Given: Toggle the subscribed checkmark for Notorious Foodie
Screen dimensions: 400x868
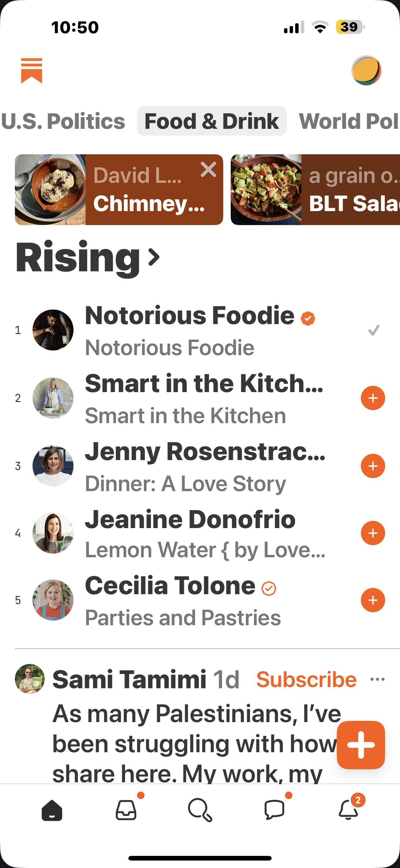Looking at the screenshot, I should click(373, 330).
